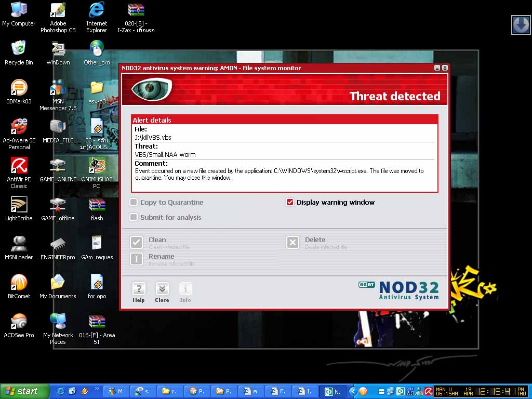Image resolution: width=532 pixels, height=399 pixels.
Task: Launch AntiVir PE Classic
Action: [19, 173]
